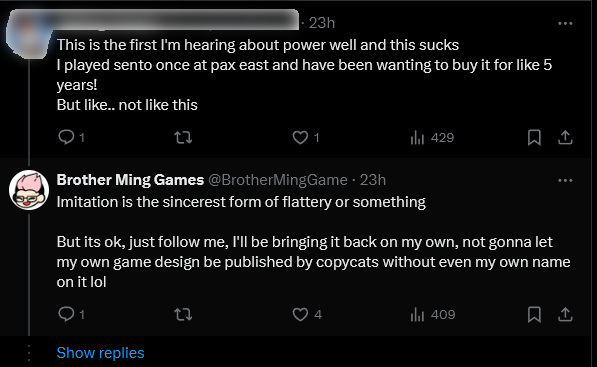Open Brother Ming Games profile name
597x367 pixels.
pos(130,180)
